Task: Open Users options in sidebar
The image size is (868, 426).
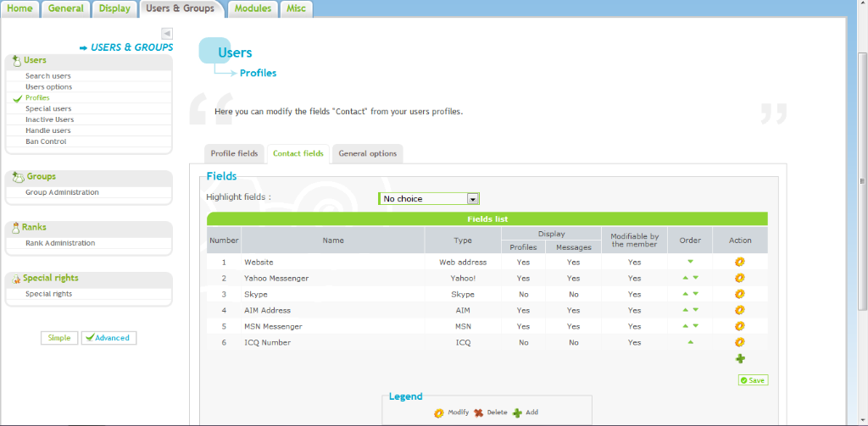Action: tap(48, 87)
